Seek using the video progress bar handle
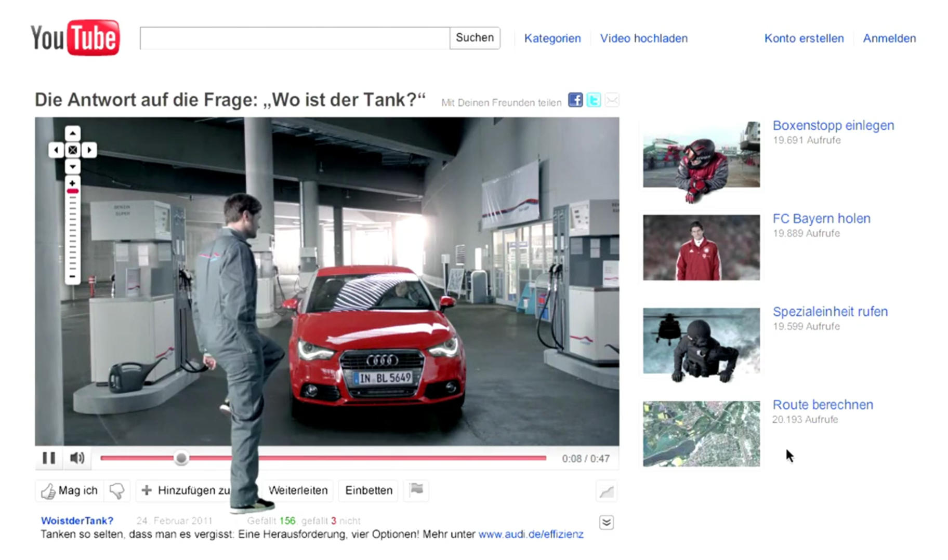The image size is (948, 560). (x=181, y=458)
